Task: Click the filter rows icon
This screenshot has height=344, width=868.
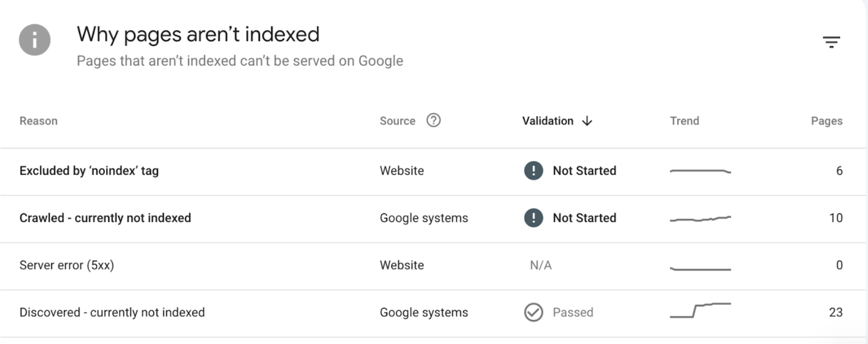Action: pyautogui.click(x=831, y=42)
